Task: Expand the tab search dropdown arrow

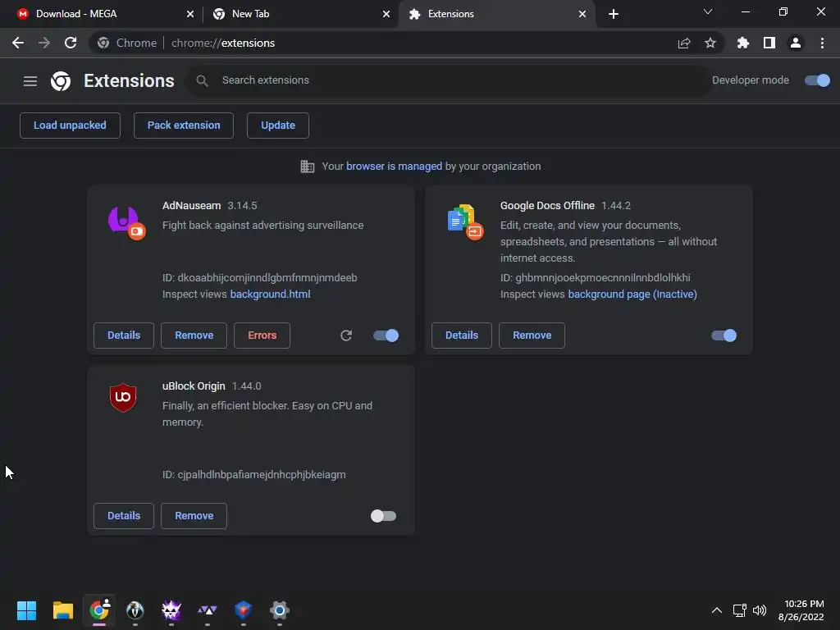Action: [x=708, y=11]
